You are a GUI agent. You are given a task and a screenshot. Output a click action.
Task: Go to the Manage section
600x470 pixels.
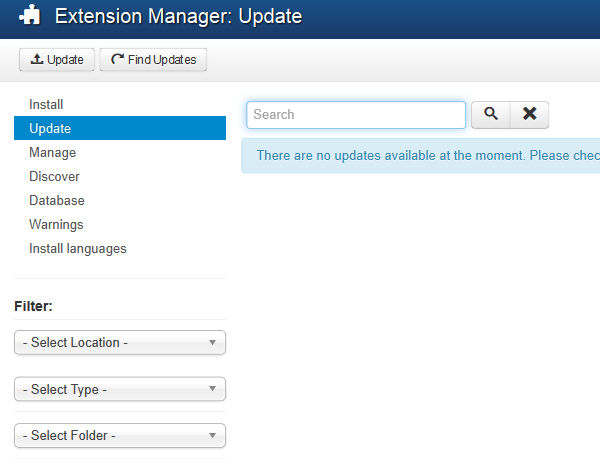52,152
